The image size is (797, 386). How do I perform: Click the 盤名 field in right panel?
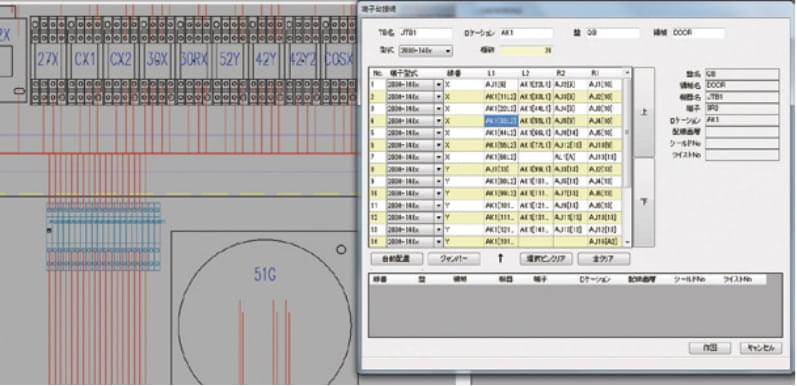(x=742, y=74)
